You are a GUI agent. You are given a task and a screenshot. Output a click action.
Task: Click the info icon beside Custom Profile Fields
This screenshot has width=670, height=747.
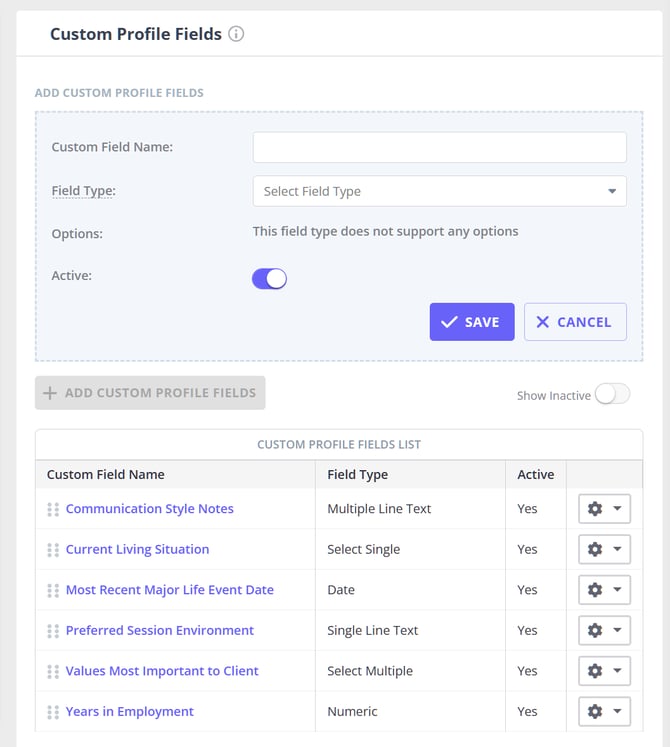point(236,34)
